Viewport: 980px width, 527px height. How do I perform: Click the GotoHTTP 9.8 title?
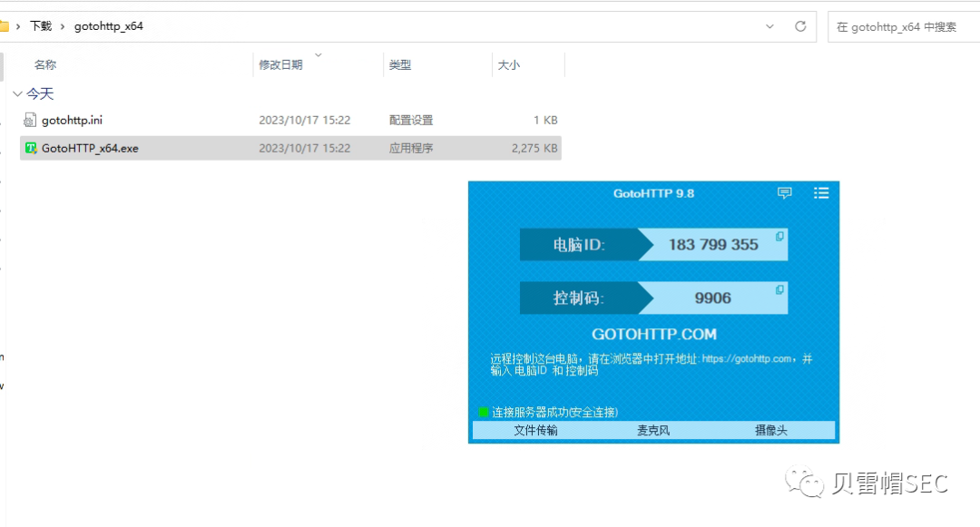653,193
